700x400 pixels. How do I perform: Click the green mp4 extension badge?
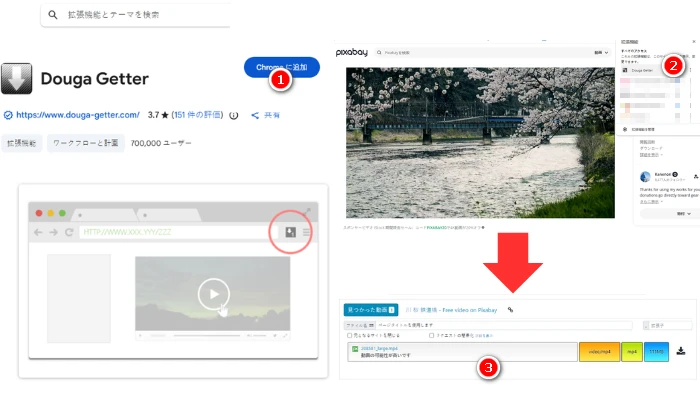(632, 352)
